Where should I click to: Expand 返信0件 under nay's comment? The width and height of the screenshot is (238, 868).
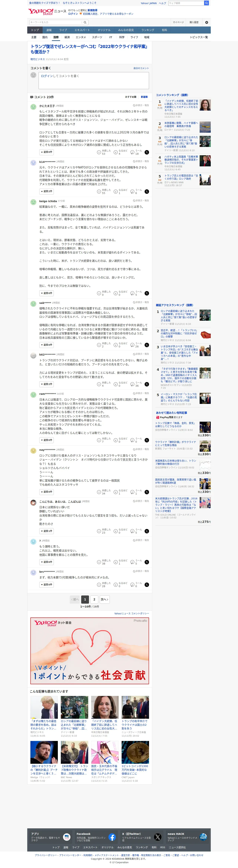pos(47,492)
